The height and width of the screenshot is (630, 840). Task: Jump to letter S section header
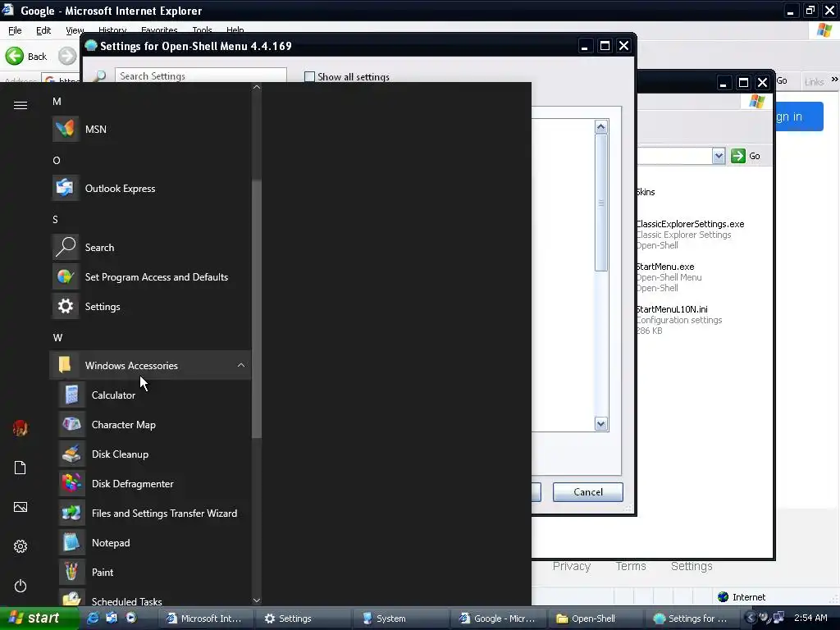(55, 219)
